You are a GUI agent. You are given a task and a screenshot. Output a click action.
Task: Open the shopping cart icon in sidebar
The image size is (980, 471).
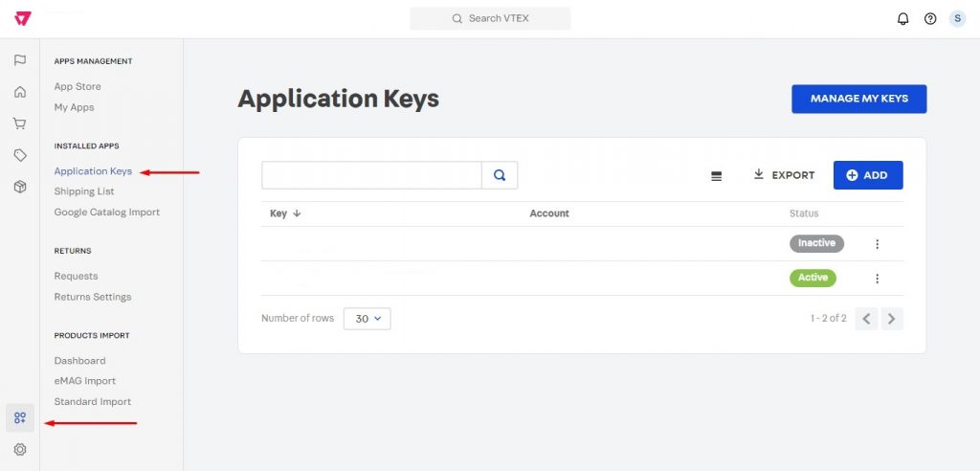coord(20,123)
